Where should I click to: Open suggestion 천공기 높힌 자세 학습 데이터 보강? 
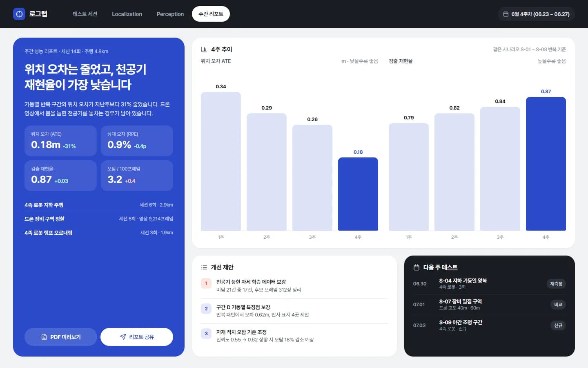(294, 285)
